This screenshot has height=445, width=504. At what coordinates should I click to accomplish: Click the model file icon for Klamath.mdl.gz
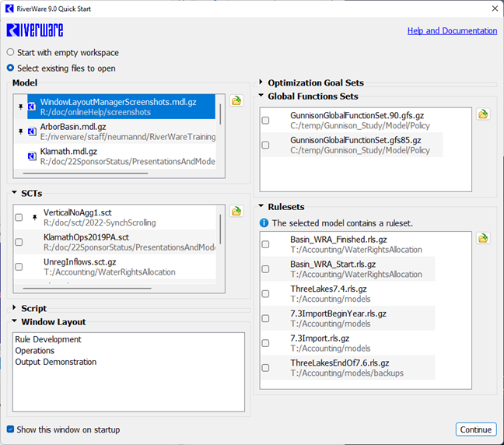(32, 156)
